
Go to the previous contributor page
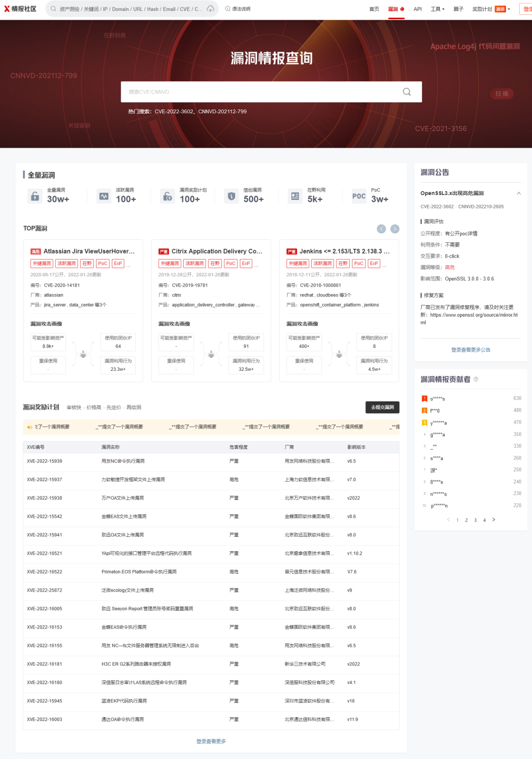tap(448, 520)
